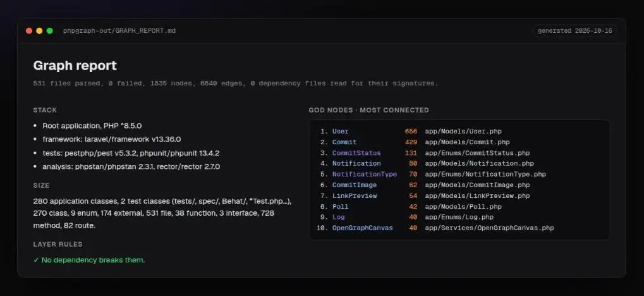Click the STACK section label
This screenshot has width=644, height=296.
point(45,110)
